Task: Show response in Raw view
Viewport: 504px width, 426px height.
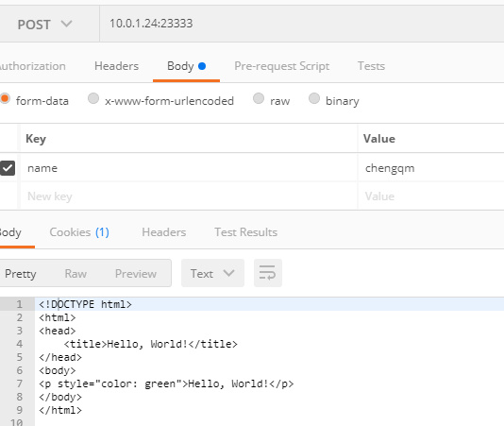Action: [76, 274]
